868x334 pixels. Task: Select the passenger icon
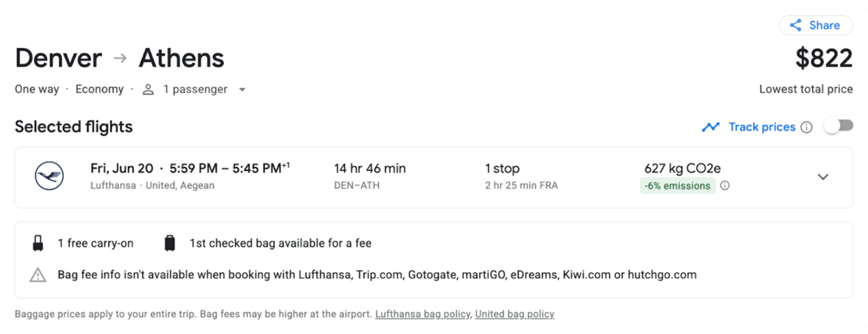click(148, 89)
